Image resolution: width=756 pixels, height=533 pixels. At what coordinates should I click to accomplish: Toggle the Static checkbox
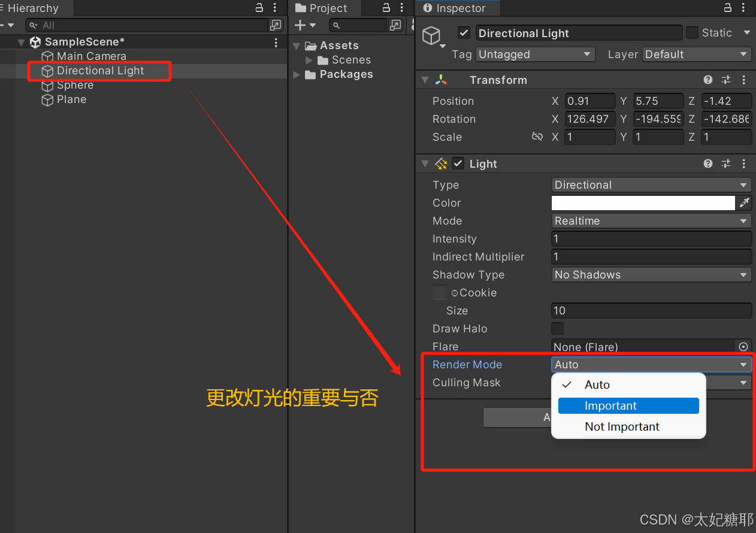[692, 33]
